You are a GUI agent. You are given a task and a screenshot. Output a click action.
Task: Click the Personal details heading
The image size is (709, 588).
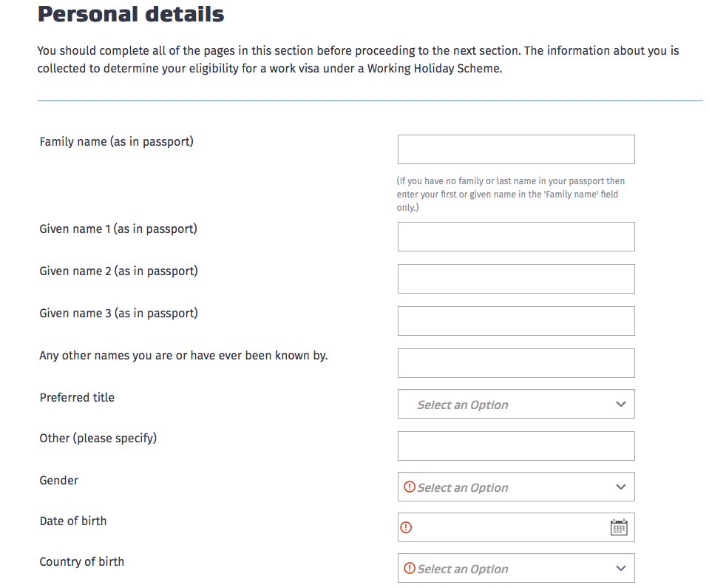(x=131, y=14)
